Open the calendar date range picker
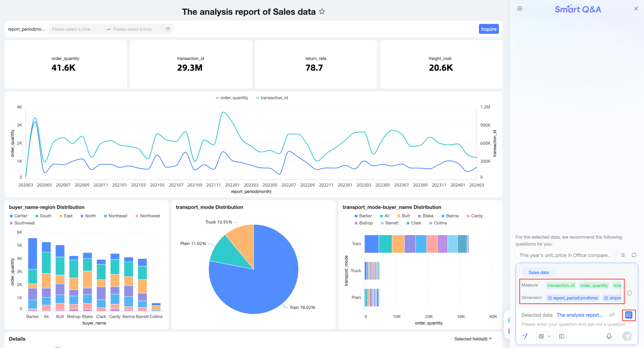644x348 pixels. (x=168, y=29)
